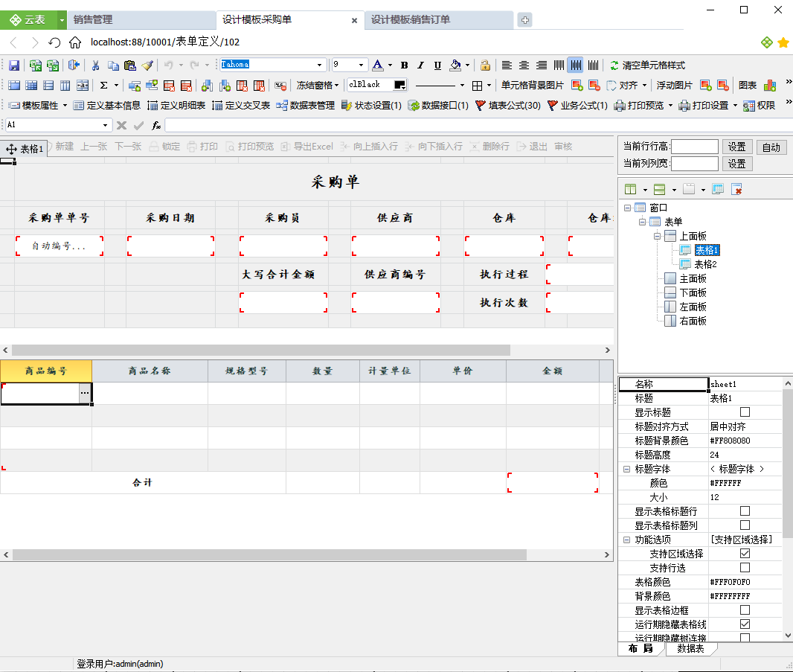Viewport: 793px width, 672px height.
Task: Collapse the 窗口 tree node
Action: (627, 208)
